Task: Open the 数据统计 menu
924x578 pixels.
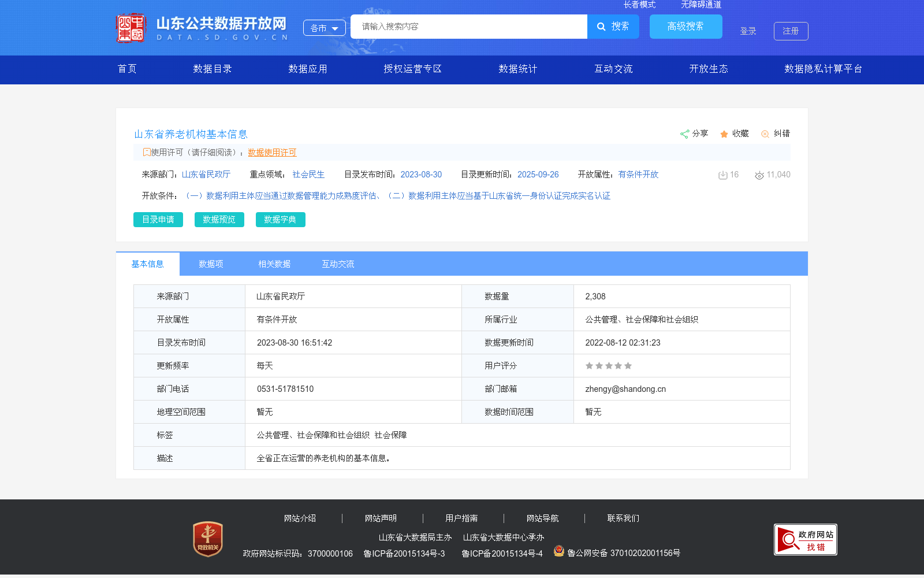Action: [518, 69]
